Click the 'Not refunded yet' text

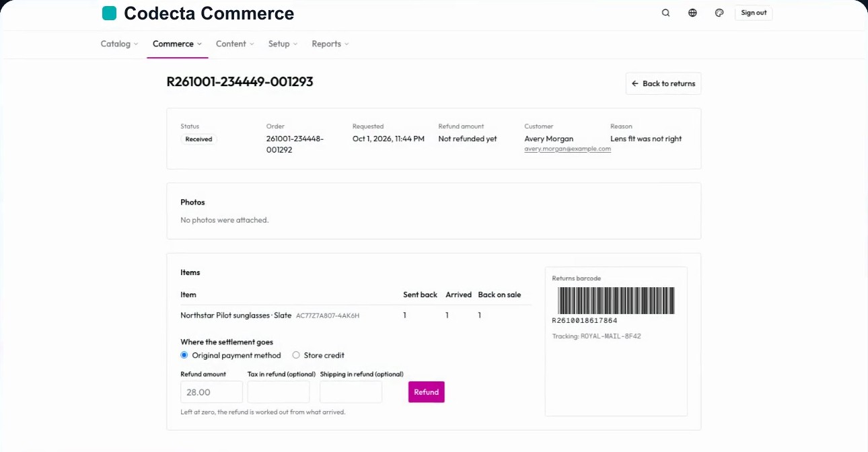click(x=467, y=139)
